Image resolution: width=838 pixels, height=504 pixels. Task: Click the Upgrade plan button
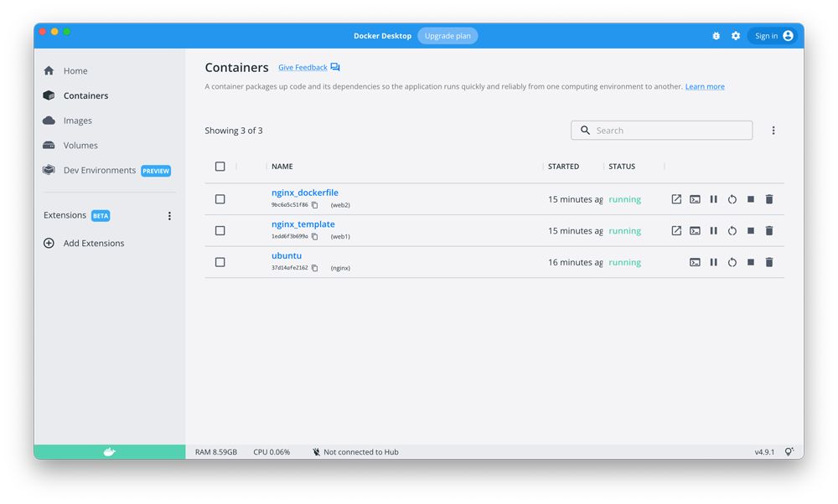click(447, 36)
